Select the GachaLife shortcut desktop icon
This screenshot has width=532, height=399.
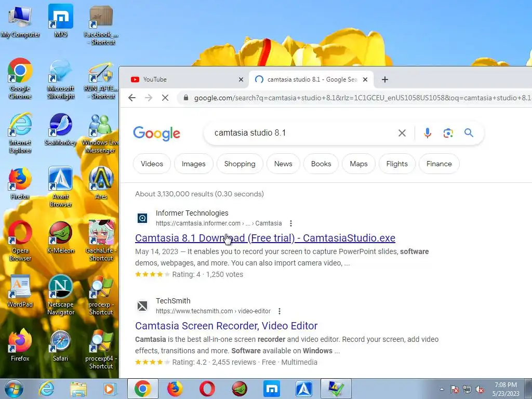pos(101,241)
